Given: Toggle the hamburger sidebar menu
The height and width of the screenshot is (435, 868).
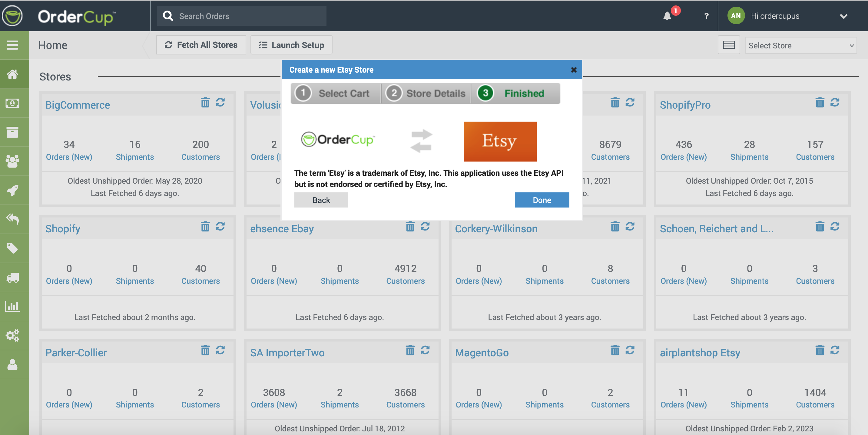Looking at the screenshot, I should 12,45.
